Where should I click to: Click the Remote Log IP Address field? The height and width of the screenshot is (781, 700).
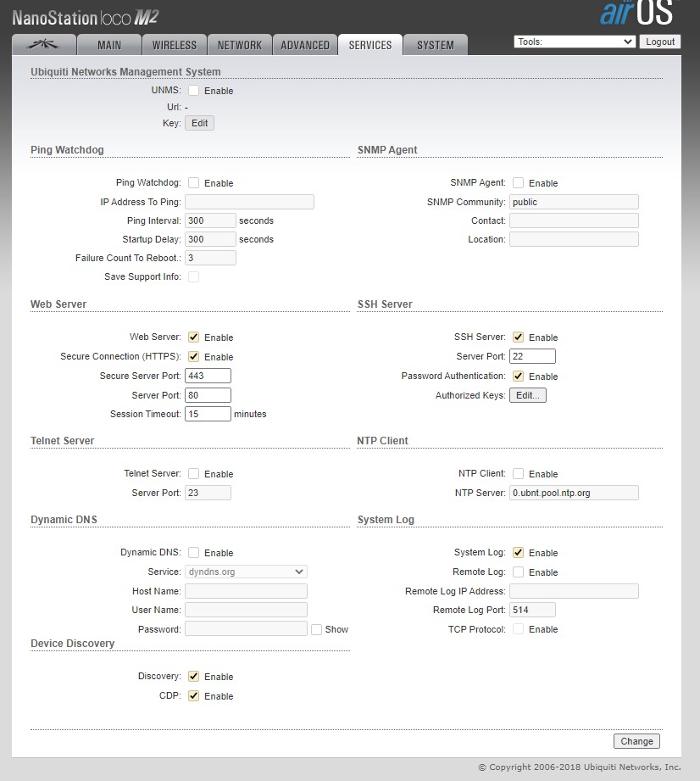coord(574,591)
